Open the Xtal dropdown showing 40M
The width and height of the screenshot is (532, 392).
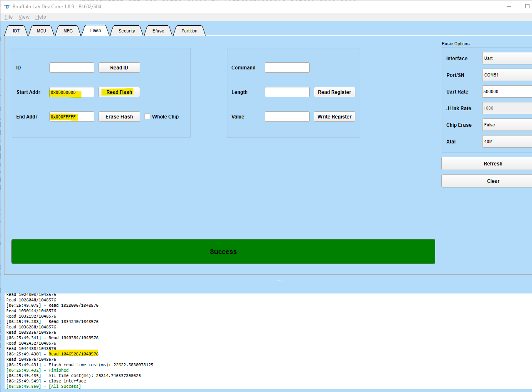click(x=507, y=141)
